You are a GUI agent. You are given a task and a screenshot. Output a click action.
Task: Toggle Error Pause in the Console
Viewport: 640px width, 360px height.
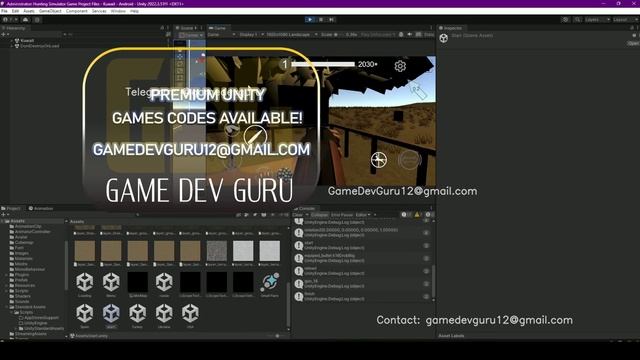click(342, 215)
